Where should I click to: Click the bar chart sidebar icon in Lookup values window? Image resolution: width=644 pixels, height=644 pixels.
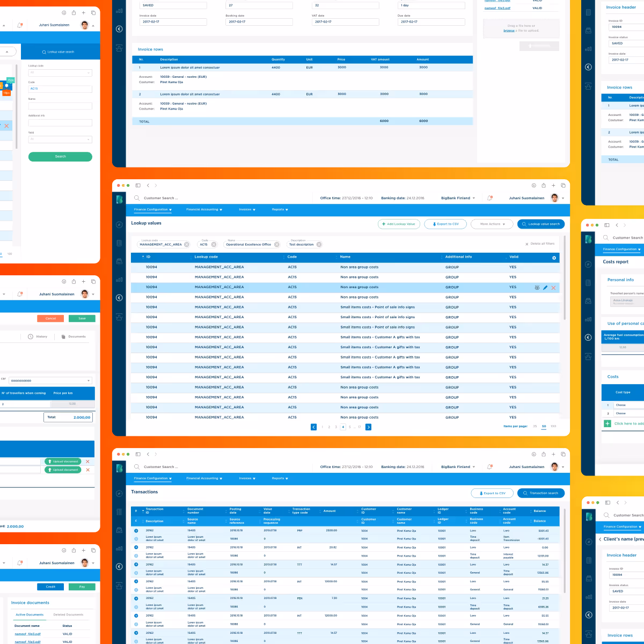click(x=119, y=280)
